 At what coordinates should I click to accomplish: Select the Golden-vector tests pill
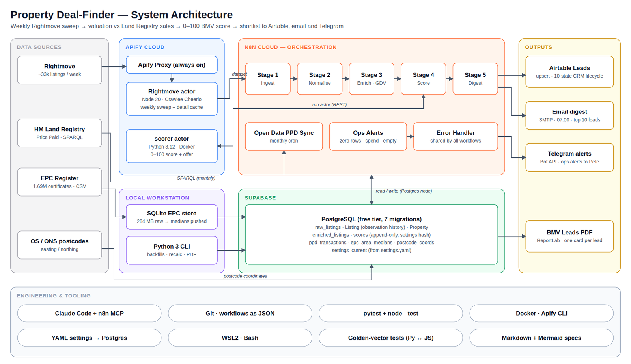coord(391,338)
